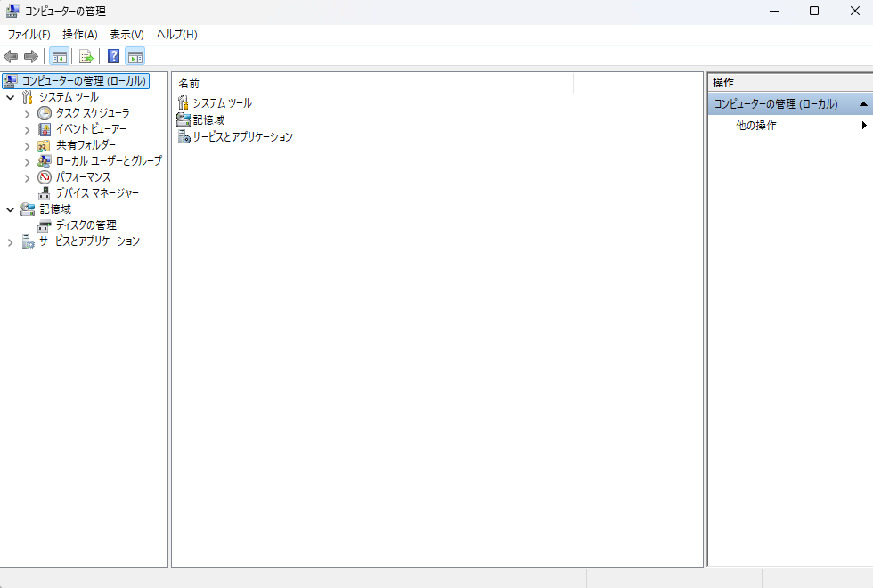
Task: Click the サービスとアプリケーション icon in tree
Action: pos(28,241)
